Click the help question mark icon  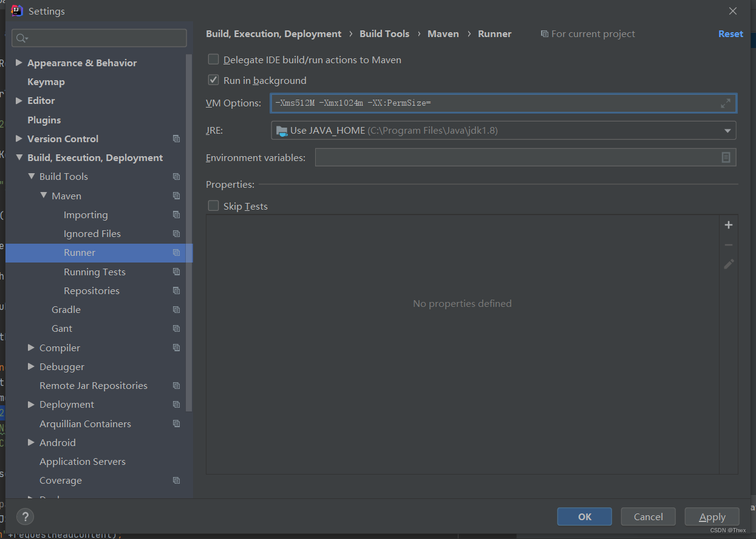[x=25, y=517]
